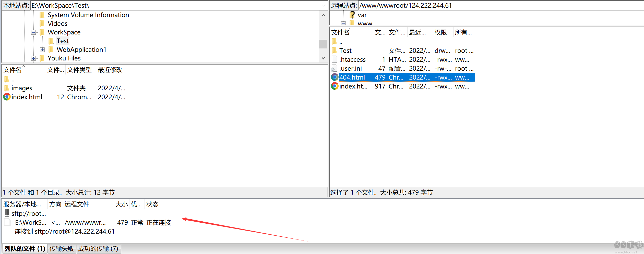Select remote Test folder name

coord(345,50)
